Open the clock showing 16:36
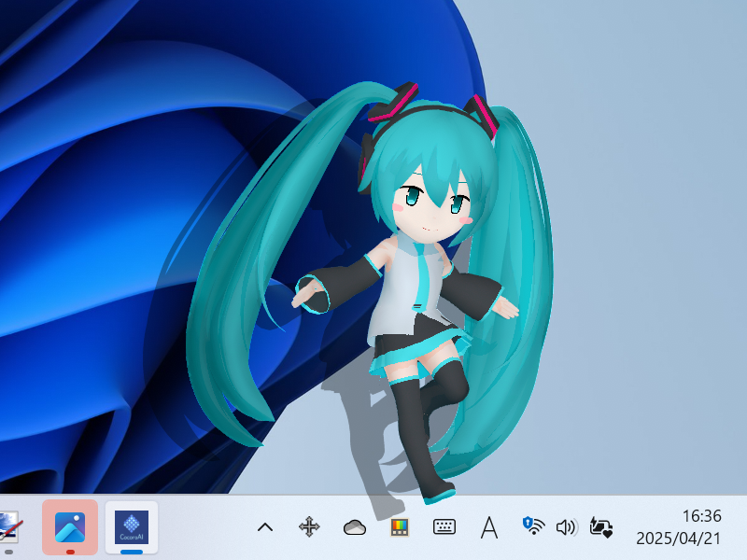The width and height of the screenshot is (747, 560). (x=701, y=516)
